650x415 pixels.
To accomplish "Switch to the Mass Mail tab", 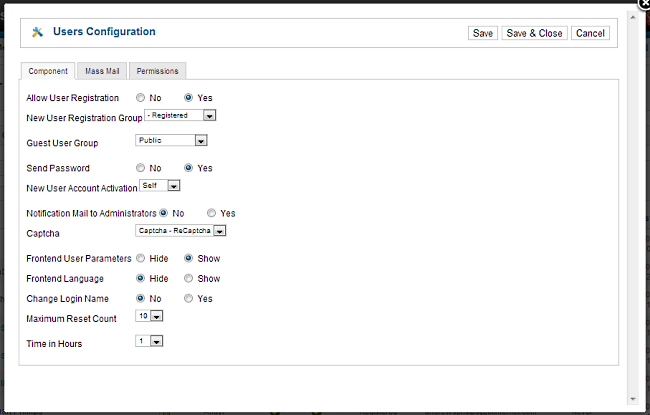I will 100,71.
